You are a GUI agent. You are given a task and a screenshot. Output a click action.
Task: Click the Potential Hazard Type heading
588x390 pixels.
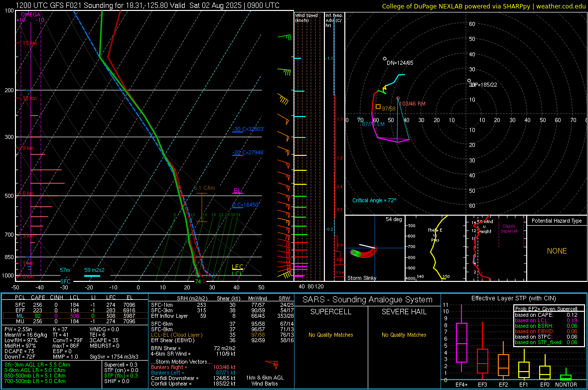(x=557, y=221)
